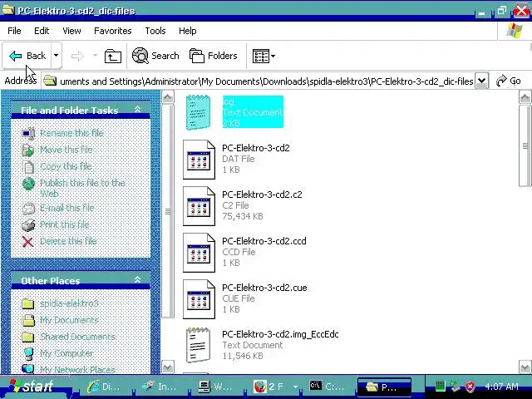
Task: Click the move file icon
Action: pos(28,150)
